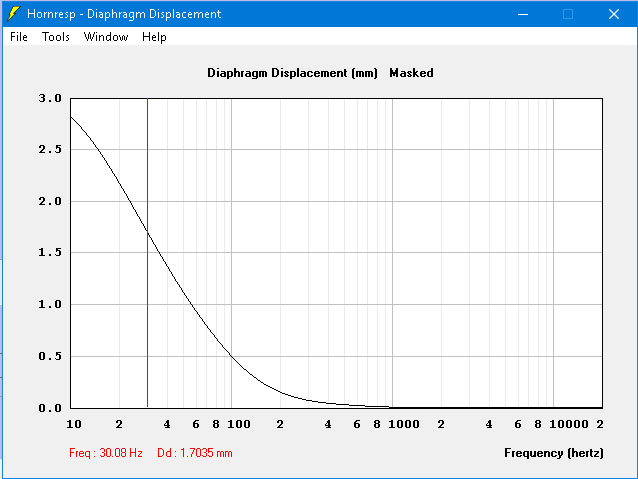
Task: Click the 1.5 y-axis label
Action: click(x=50, y=252)
